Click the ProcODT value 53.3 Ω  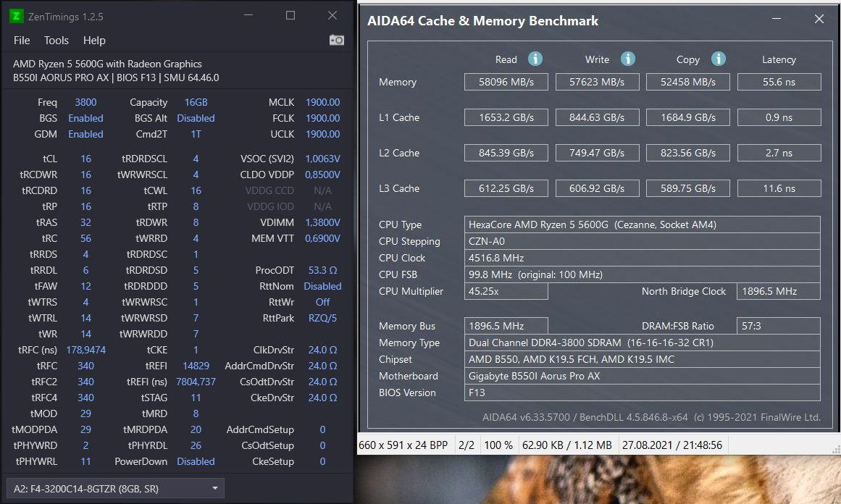click(x=322, y=270)
